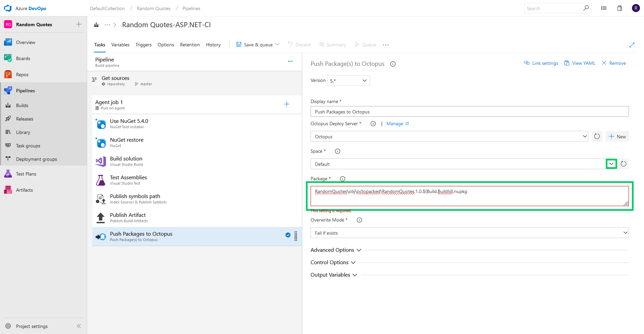Refresh the Space list
644x334 pixels.
click(x=624, y=164)
